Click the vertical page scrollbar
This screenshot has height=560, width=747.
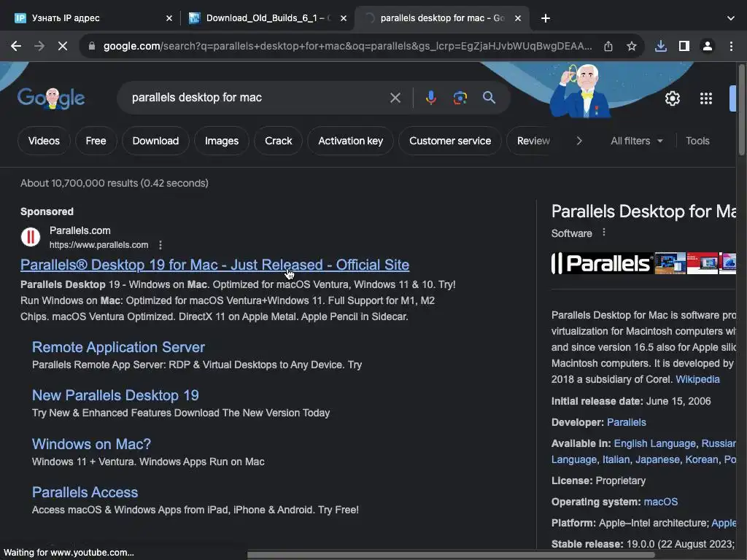pyautogui.click(x=741, y=109)
